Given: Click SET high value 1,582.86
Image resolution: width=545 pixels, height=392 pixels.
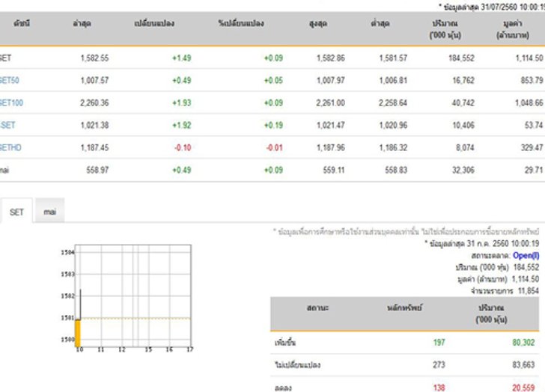Looking at the screenshot, I should 331,58.
